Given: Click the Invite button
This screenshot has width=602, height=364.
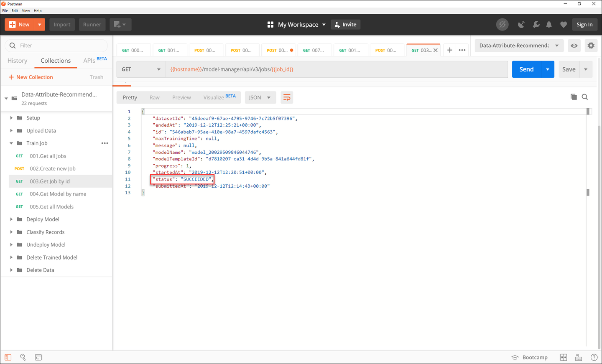Looking at the screenshot, I should click(346, 25).
